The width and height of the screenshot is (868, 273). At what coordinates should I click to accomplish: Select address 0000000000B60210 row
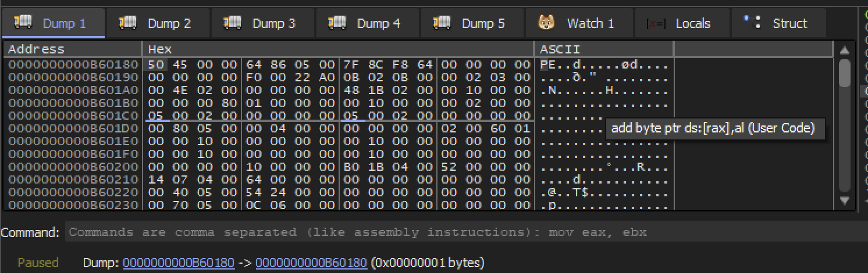[73, 179]
